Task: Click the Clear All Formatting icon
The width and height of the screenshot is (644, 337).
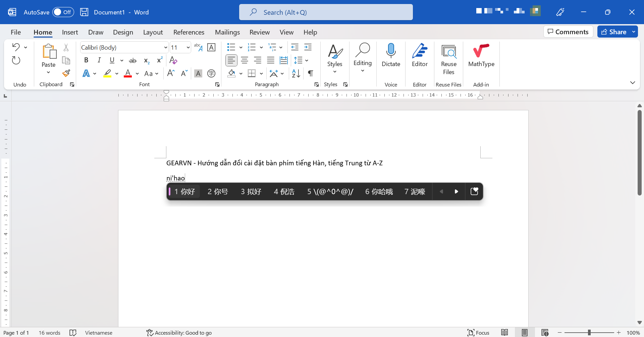Action: click(173, 60)
